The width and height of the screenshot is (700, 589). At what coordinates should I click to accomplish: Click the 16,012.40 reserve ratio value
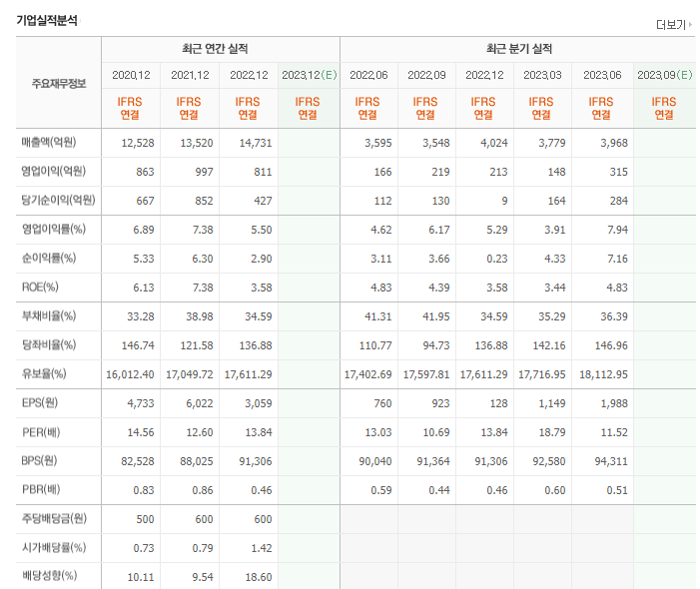[x=130, y=374]
